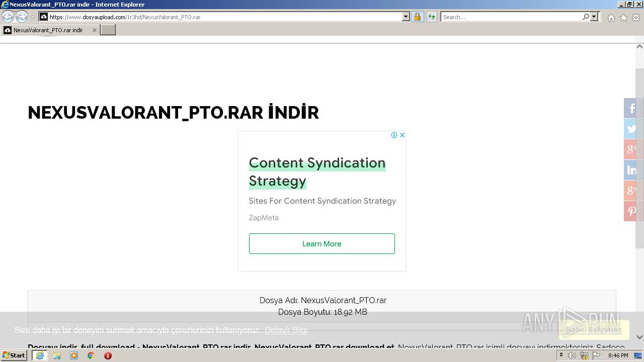This screenshot has height=362, width=644.
Task: Click the security lock icon
Action: 417,17
